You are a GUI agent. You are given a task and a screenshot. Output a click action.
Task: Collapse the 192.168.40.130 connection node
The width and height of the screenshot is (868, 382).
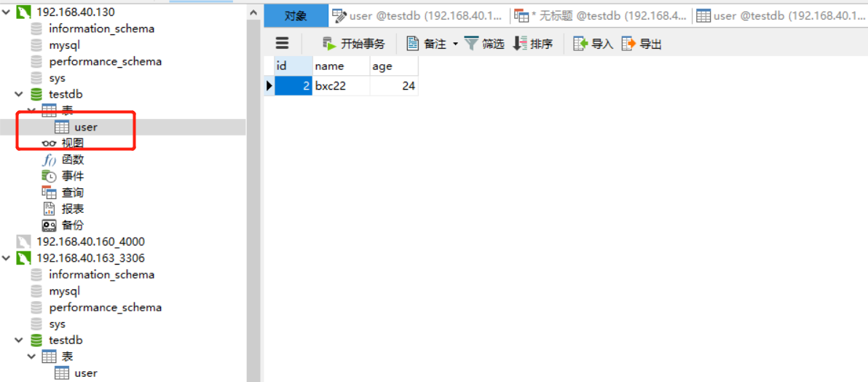point(7,12)
